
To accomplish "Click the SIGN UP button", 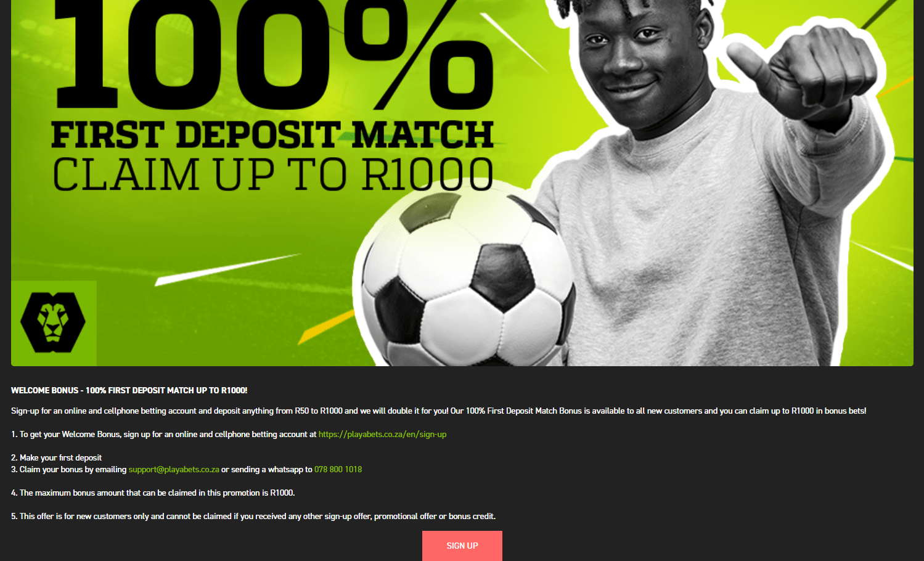I will (x=462, y=546).
